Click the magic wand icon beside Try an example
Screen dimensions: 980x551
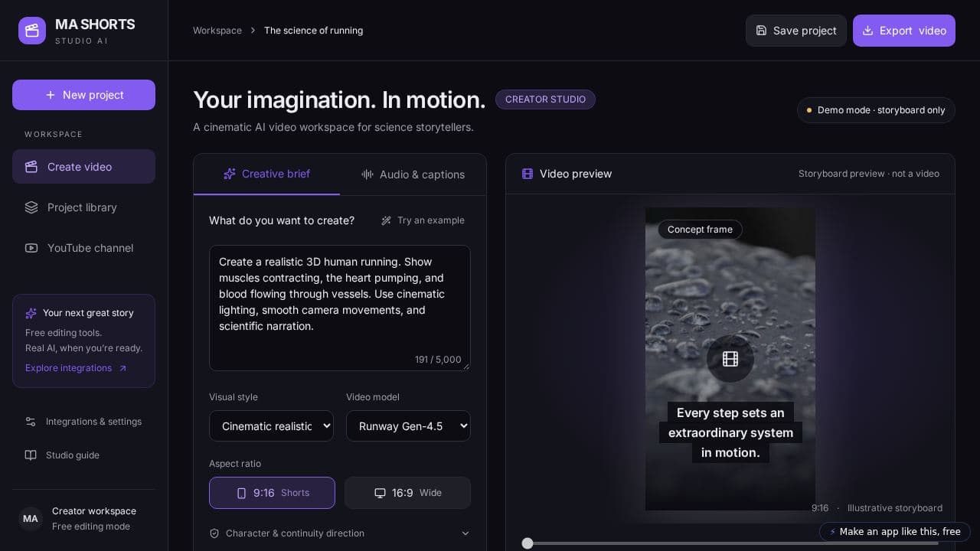(x=386, y=220)
